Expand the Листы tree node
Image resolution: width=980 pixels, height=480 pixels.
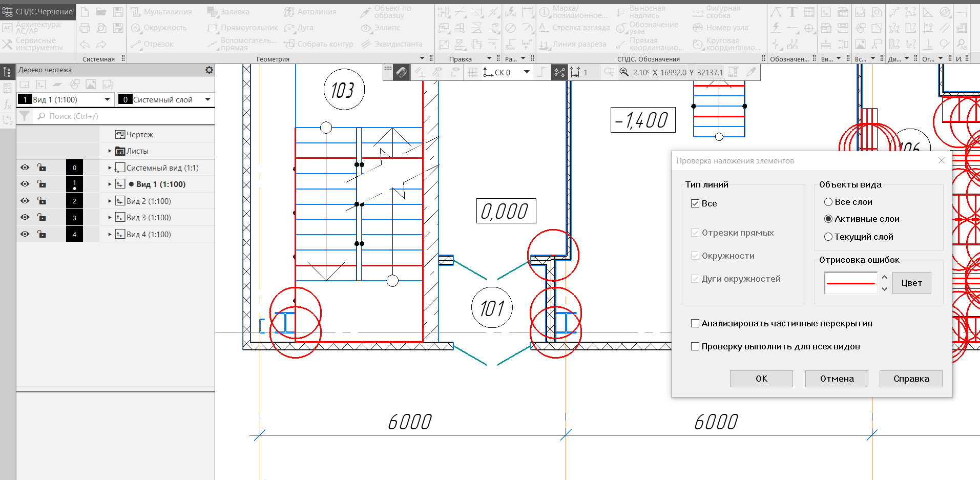tap(110, 151)
